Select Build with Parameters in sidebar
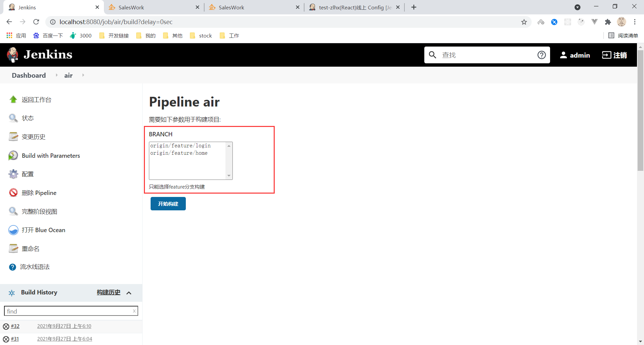The width and height of the screenshot is (644, 345). (51, 155)
